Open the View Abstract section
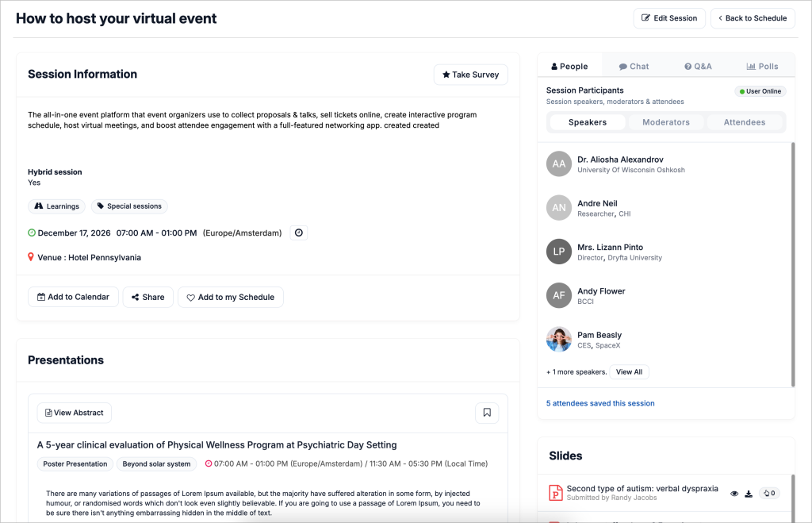 (x=74, y=412)
